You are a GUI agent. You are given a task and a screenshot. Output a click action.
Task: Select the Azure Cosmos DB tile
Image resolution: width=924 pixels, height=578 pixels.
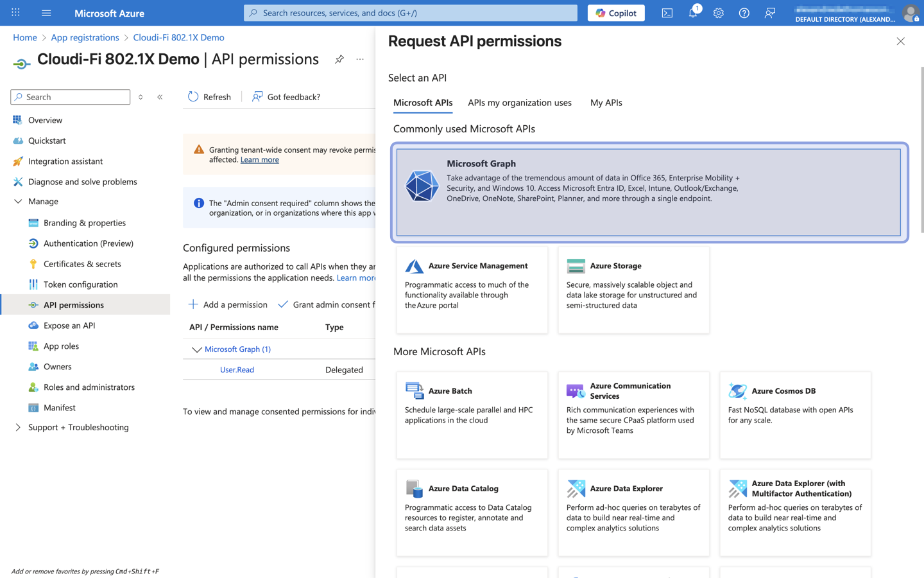pyautogui.click(x=795, y=414)
